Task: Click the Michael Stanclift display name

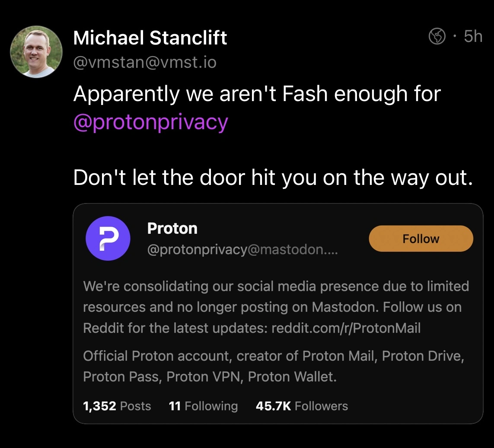Action: click(x=150, y=38)
